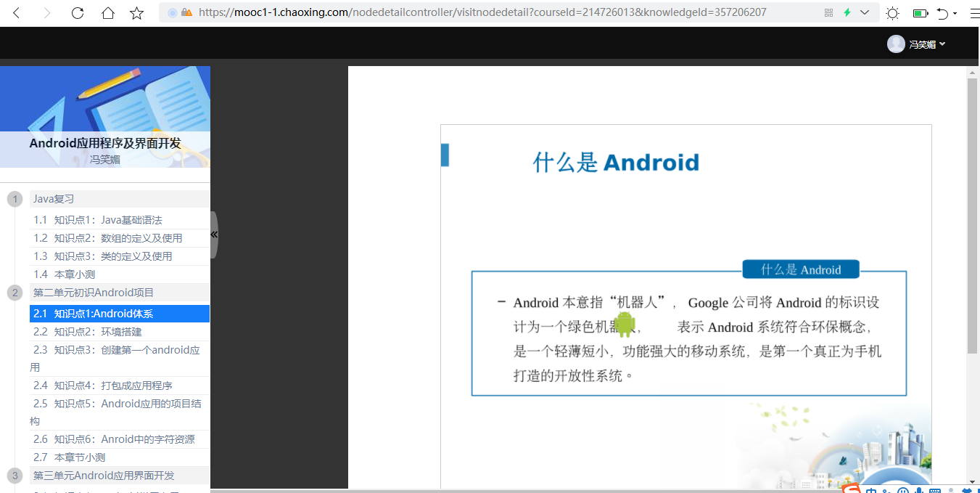
Task: Go to browser home page icon
Action: [x=107, y=13]
